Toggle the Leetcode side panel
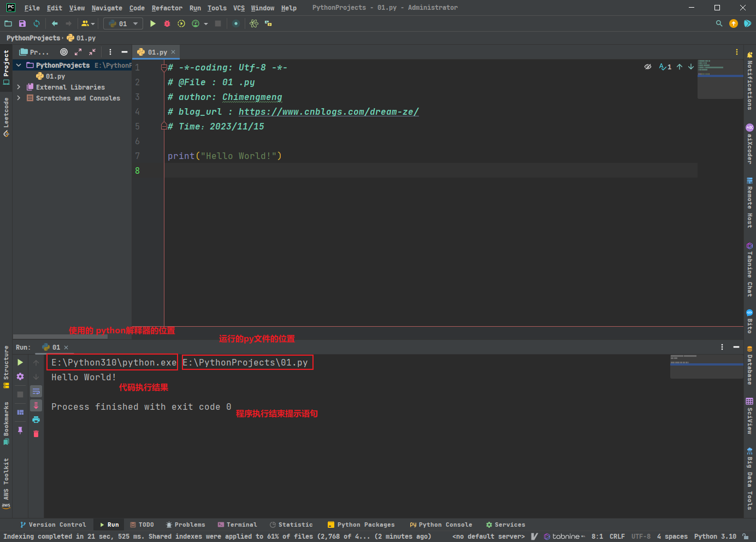756x542 pixels. (6, 117)
